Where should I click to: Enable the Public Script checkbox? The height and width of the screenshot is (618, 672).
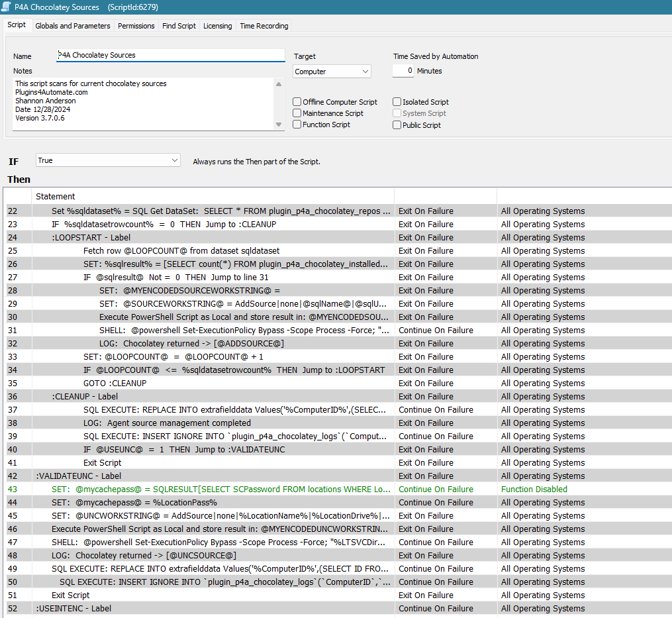tap(397, 125)
